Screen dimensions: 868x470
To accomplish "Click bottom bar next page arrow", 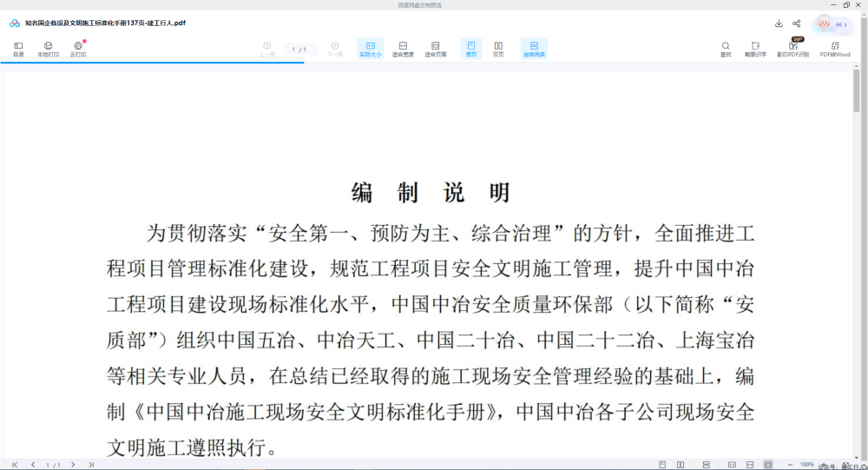I will coord(73,465).
